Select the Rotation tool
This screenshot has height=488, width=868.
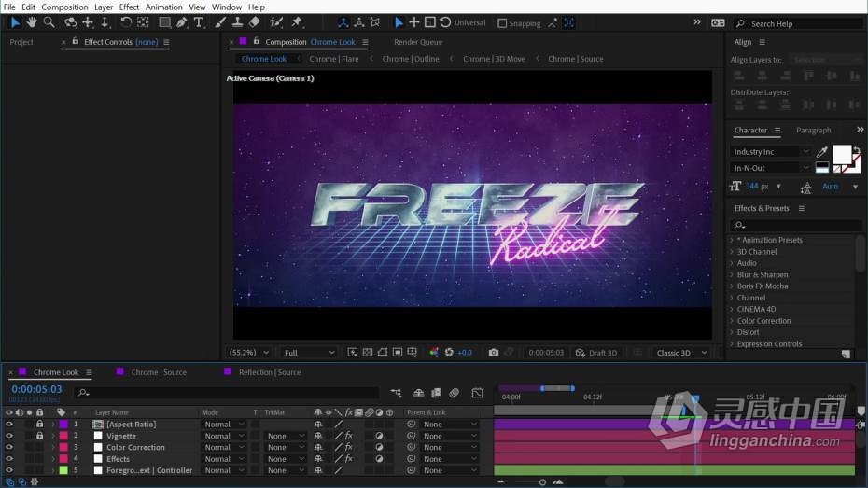click(x=126, y=22)
